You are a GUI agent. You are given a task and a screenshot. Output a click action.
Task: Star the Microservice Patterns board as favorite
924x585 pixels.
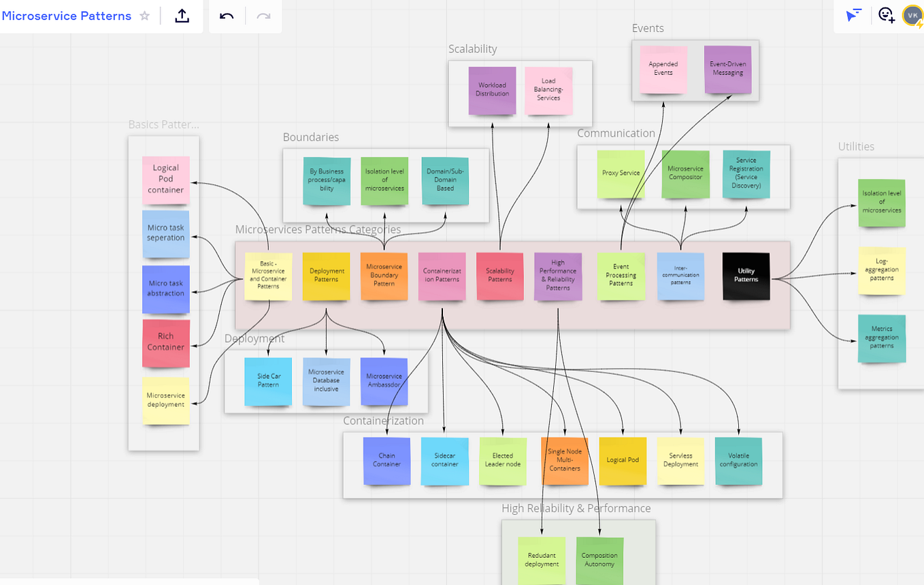(x=144, y=16)
